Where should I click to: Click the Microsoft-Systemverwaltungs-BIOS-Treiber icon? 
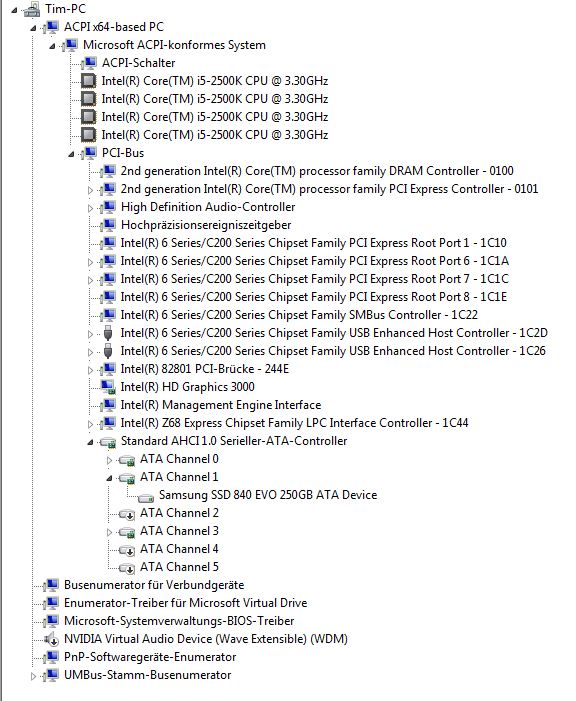tap(52, 621)
